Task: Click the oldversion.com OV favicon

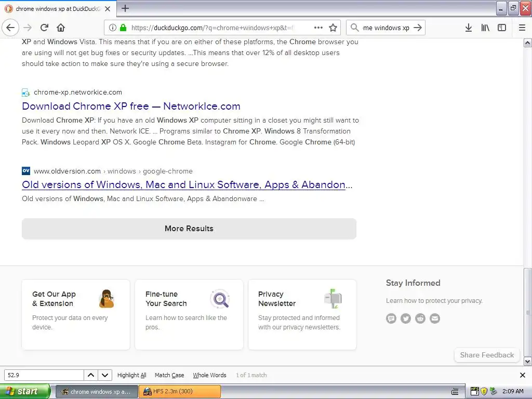Action: click(x=26, y=170)
